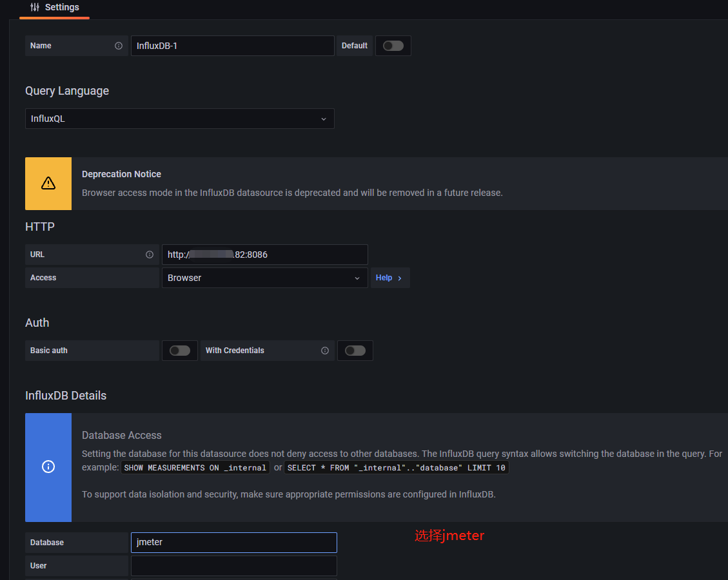Click the warning triangle in Deprecation Notice

(48, 184)
